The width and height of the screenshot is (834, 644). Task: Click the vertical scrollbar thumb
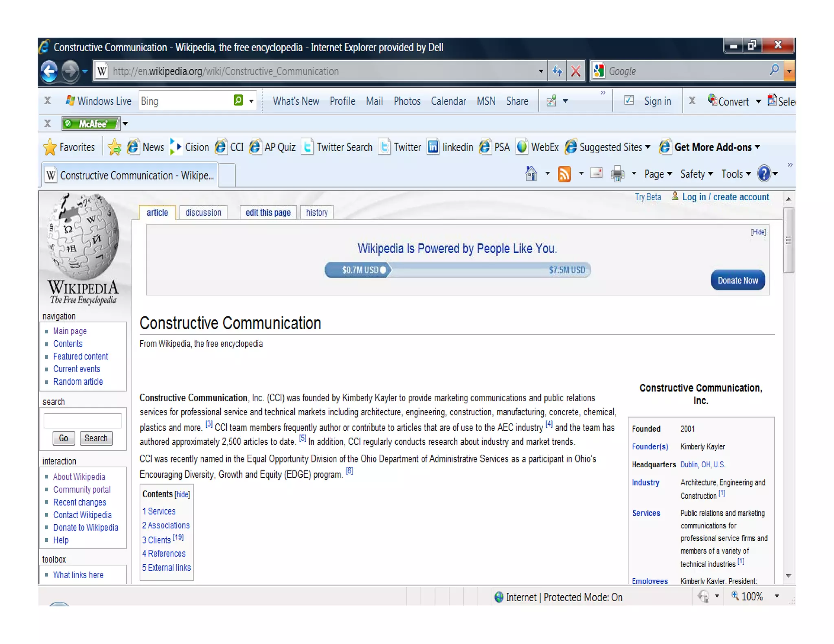pyautogui.click(x=788, y=240)
